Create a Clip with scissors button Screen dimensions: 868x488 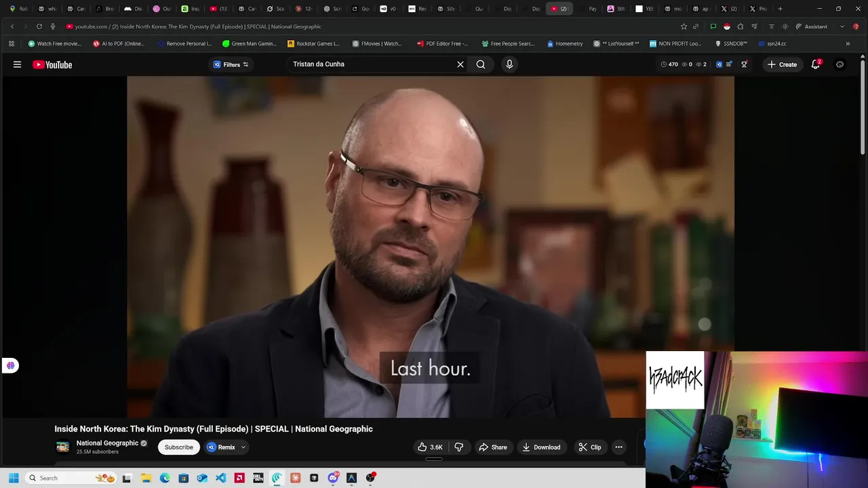point(590,447)
